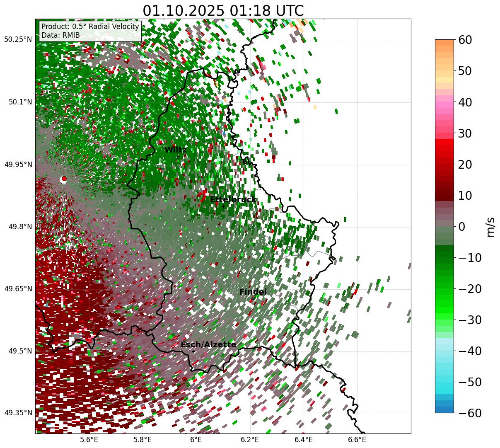Click the 49.95°N latitude tick label
Screen dimensions: 500x448
coord(18,165)
